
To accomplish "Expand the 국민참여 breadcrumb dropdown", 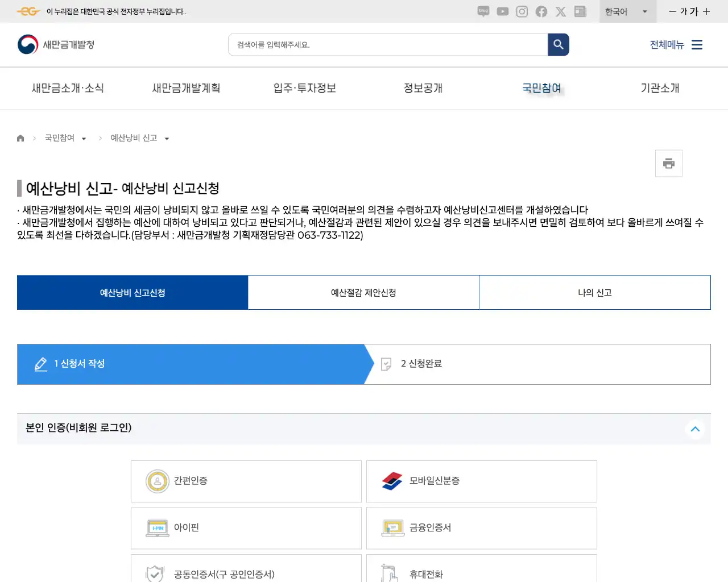I will [x=84, y=138].
